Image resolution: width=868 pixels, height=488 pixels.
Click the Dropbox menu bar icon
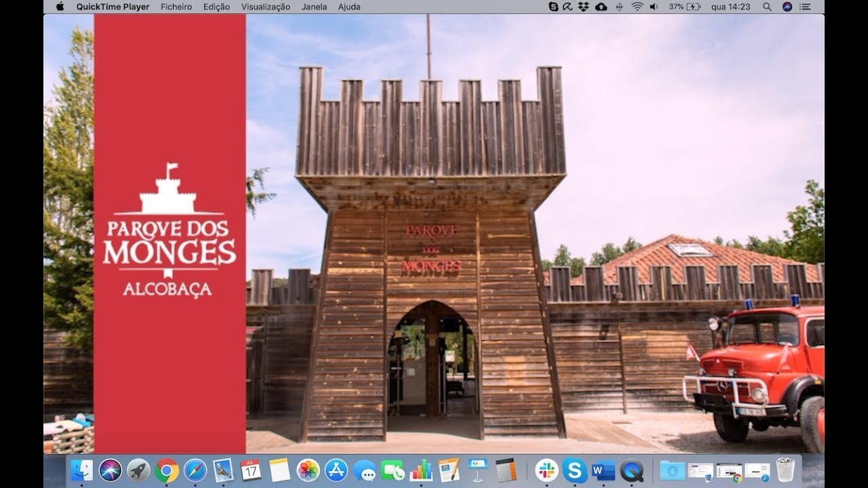click(584, 7)
